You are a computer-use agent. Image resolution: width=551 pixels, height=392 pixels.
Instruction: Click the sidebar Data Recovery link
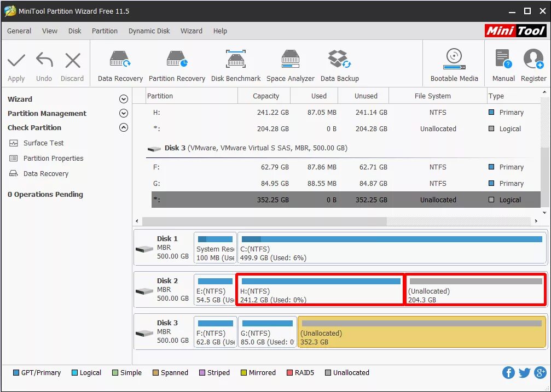click(x=45, y=173)
